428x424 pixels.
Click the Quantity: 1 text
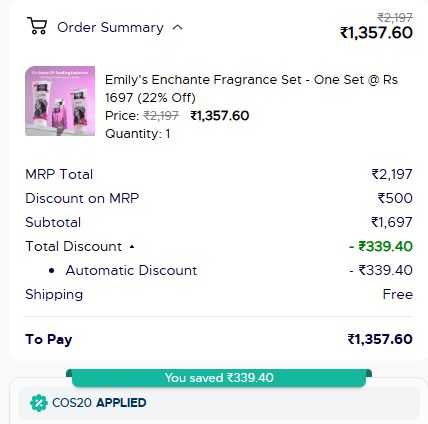pyautogui.click(x=138, y=134)
